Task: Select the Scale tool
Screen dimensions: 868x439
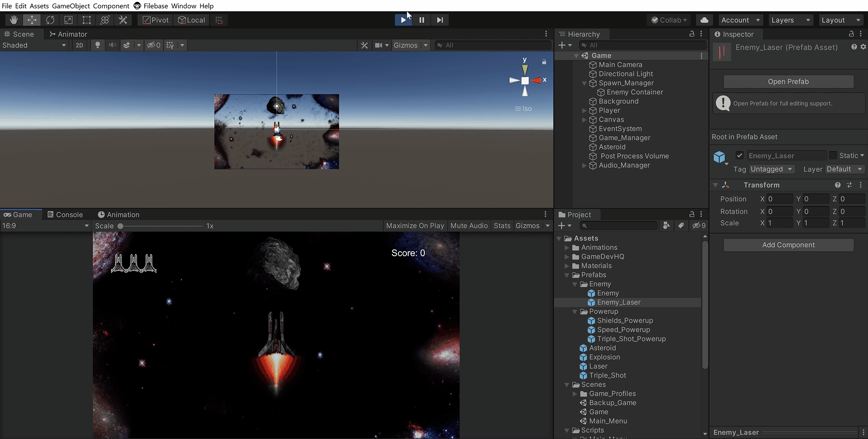Action: click(68, 20)
